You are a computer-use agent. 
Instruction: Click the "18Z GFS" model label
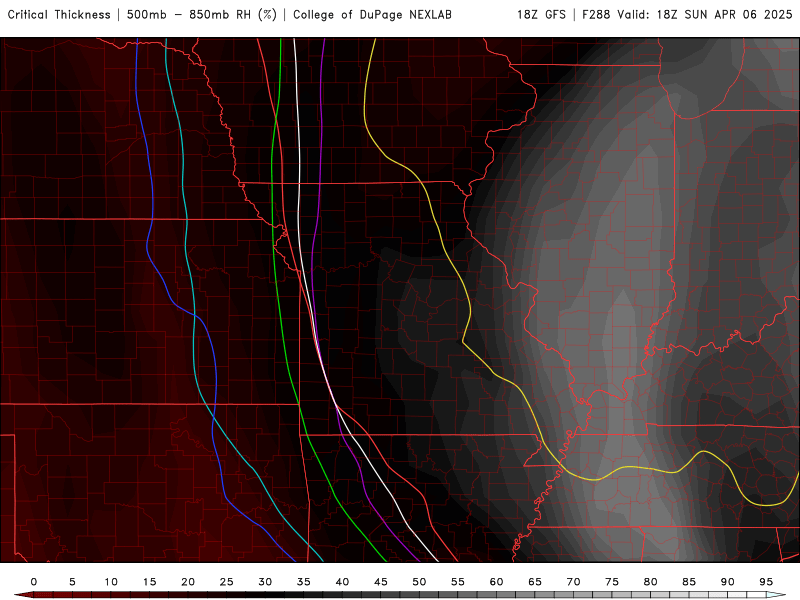coord(541,15)
